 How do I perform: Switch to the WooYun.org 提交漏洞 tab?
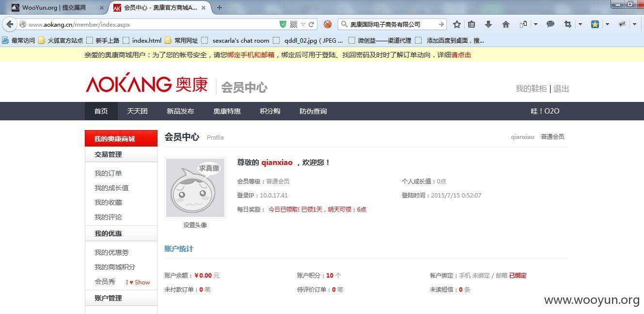point(57,8)
